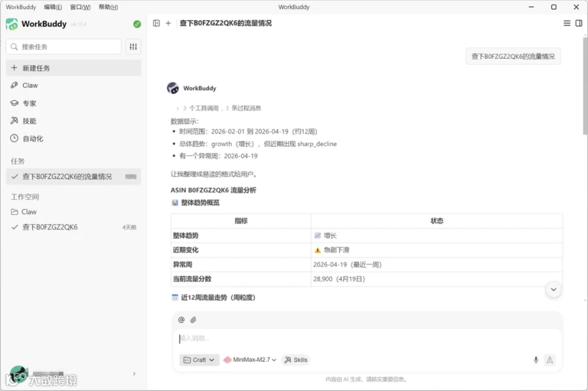Click table header 状态

point(437,221)
